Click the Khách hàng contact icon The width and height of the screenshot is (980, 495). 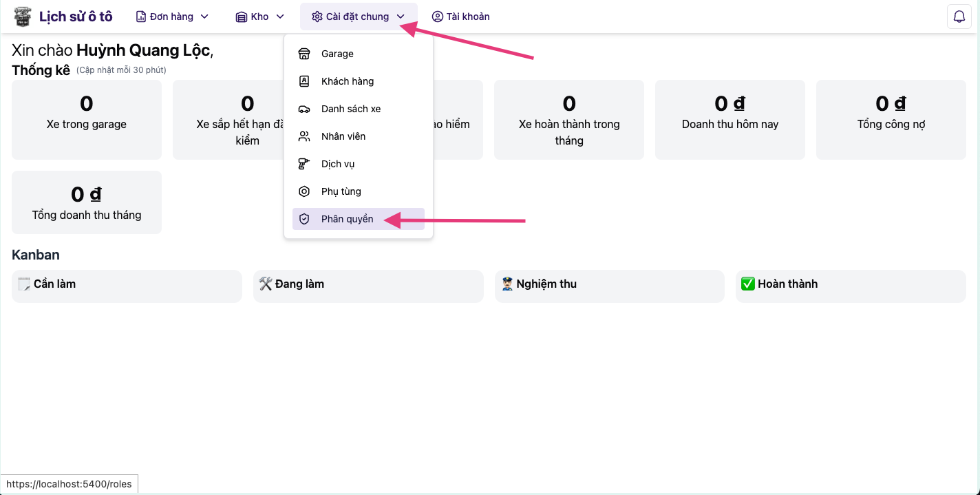[304, 81]
